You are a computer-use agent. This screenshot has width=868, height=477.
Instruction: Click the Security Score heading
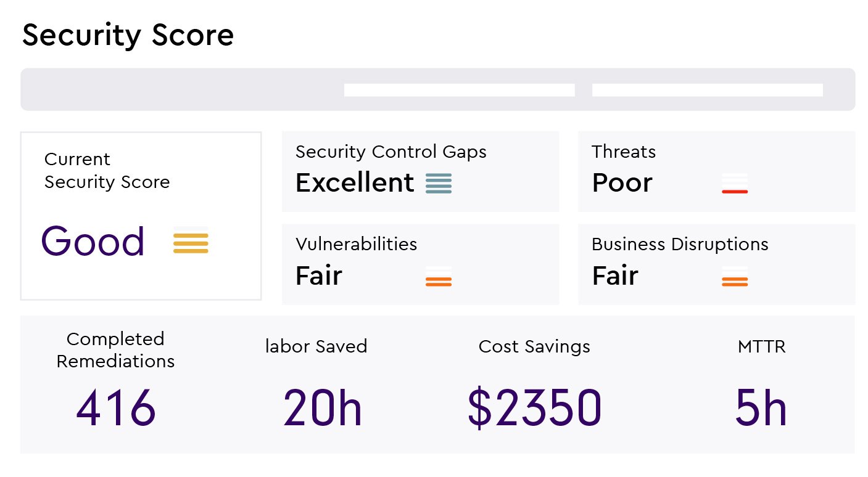pyautogui.click(x=128, y=36)
